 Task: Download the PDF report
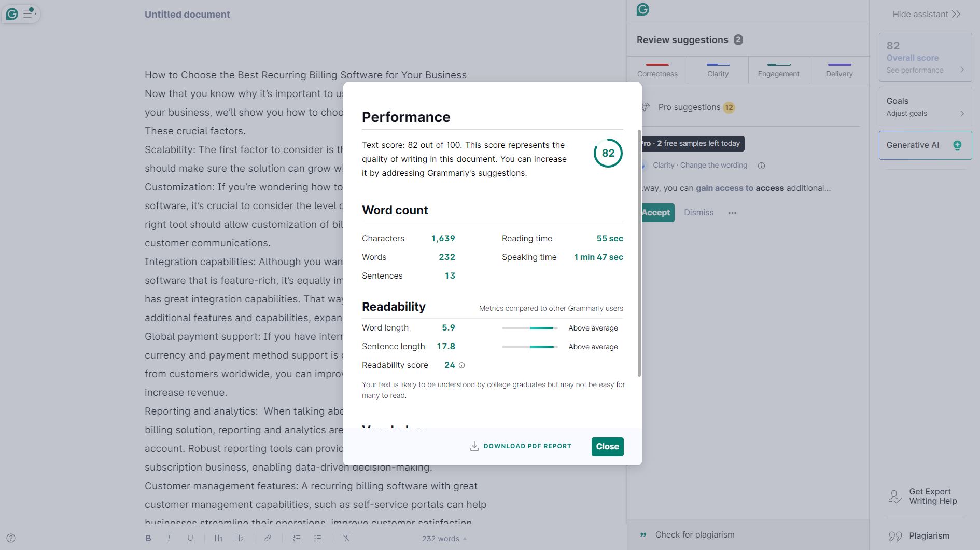click(520, 446)
